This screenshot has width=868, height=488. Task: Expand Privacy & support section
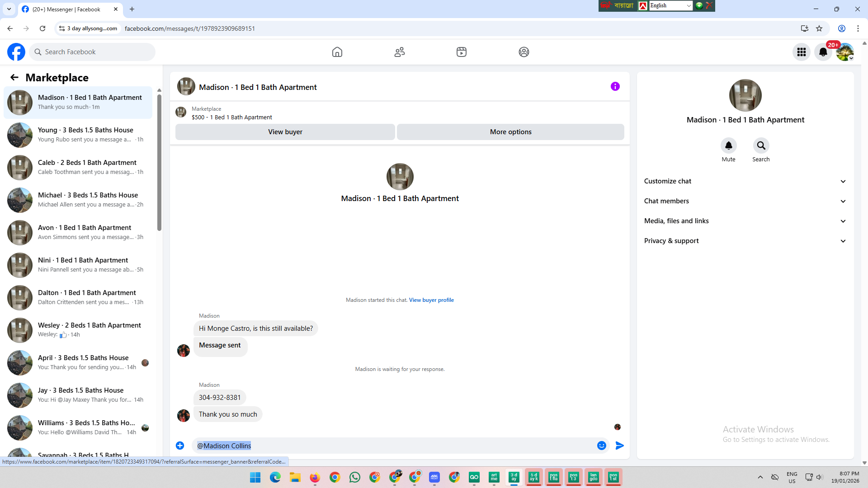tap(745, 241)
